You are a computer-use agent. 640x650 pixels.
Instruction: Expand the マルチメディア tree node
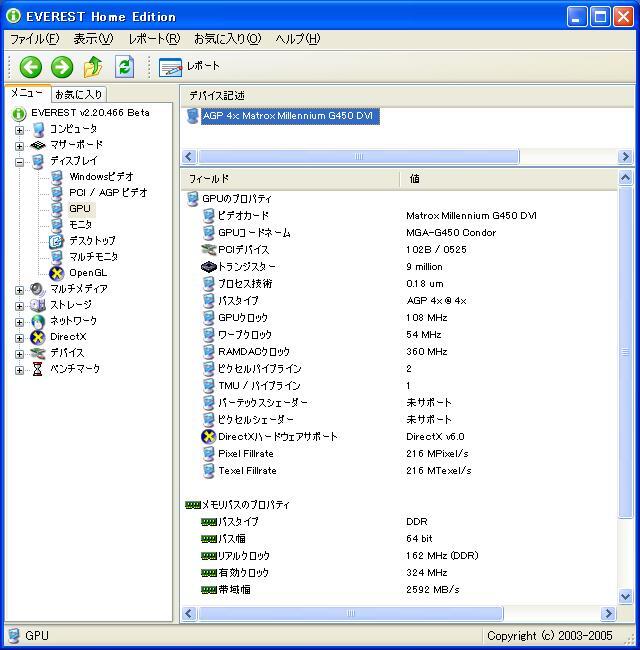tap(19, 289)
